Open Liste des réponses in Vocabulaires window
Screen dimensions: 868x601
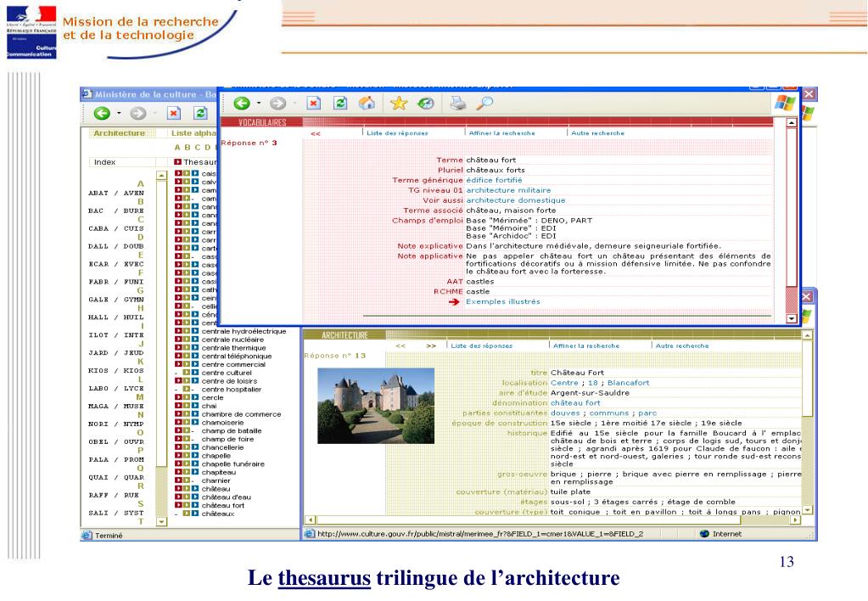397,133
